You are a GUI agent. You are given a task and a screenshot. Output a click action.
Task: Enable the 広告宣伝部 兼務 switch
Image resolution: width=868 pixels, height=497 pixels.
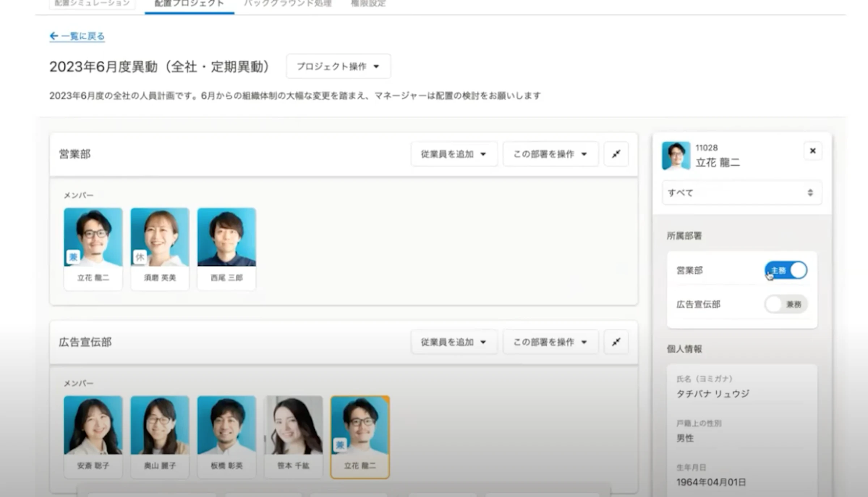tap(786, 304)
